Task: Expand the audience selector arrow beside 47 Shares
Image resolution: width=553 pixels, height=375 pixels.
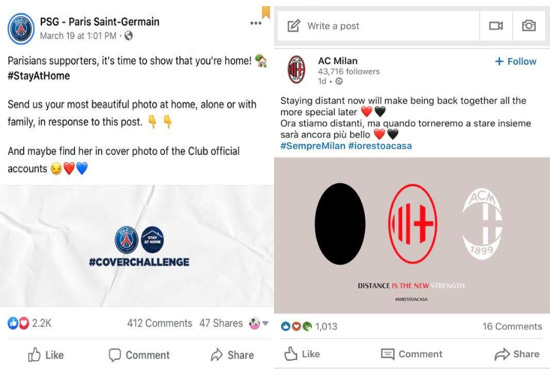Action: pos(265,323)
